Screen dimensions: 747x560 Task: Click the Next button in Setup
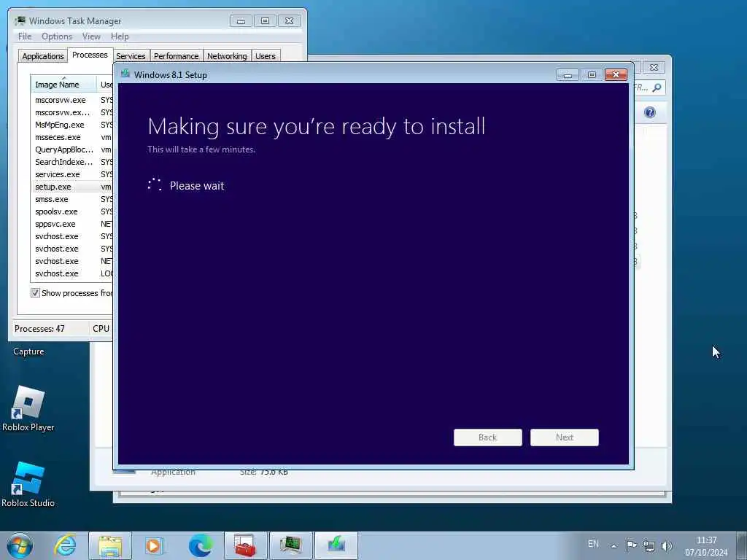click(x=565, y=437)
